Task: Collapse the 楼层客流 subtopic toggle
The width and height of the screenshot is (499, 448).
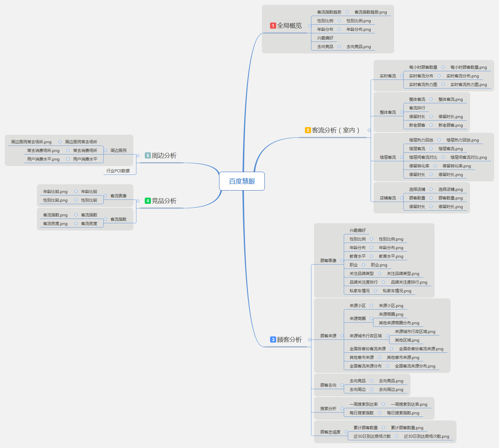Action: 401,157
